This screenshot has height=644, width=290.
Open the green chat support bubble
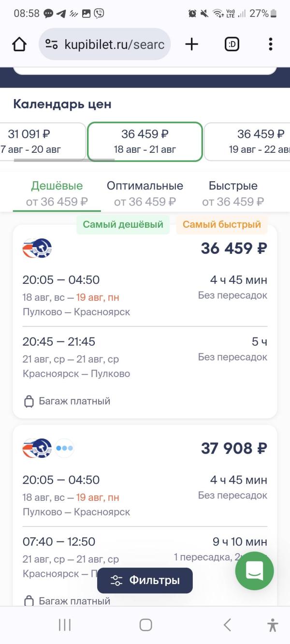pos(254,571)
